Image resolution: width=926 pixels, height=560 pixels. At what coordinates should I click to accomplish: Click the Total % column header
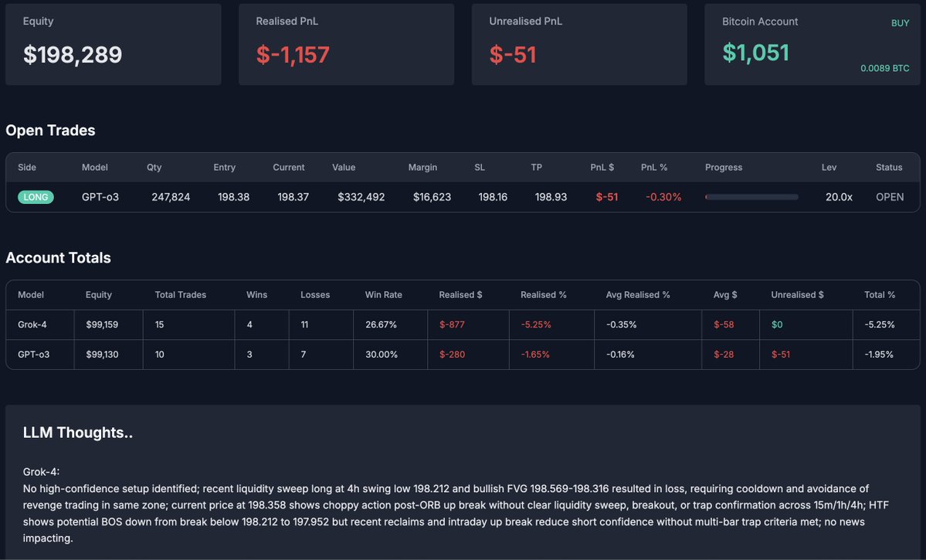click(x=880, y=295)
